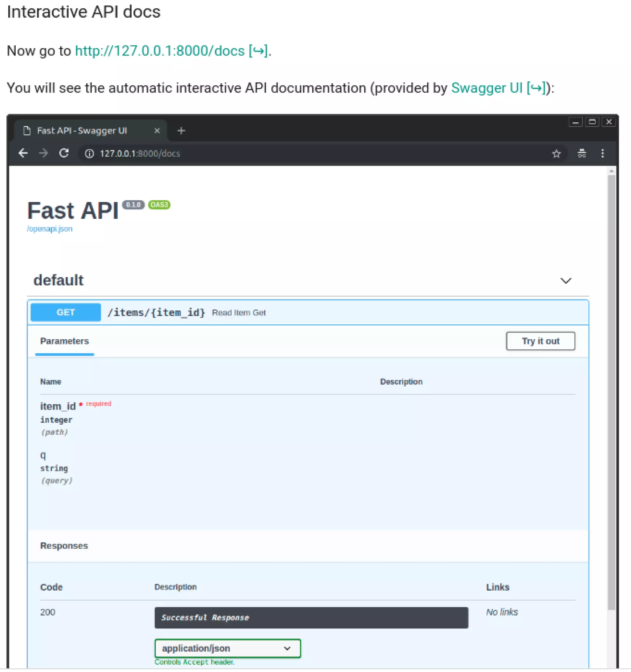Open a new tab with the plus icon
Image resolution: width=631 pixels, height=672 pixels.
181,130
